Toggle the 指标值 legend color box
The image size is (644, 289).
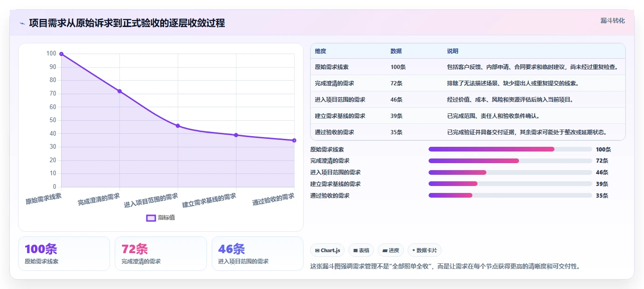click(151, 218)
